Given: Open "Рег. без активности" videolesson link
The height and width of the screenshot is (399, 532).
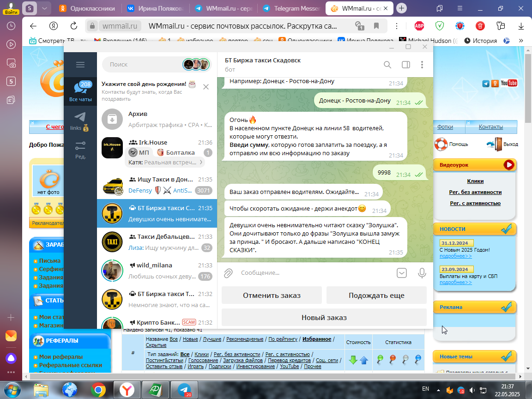Looking at the screenshot, I should click(x=475, y=192).
